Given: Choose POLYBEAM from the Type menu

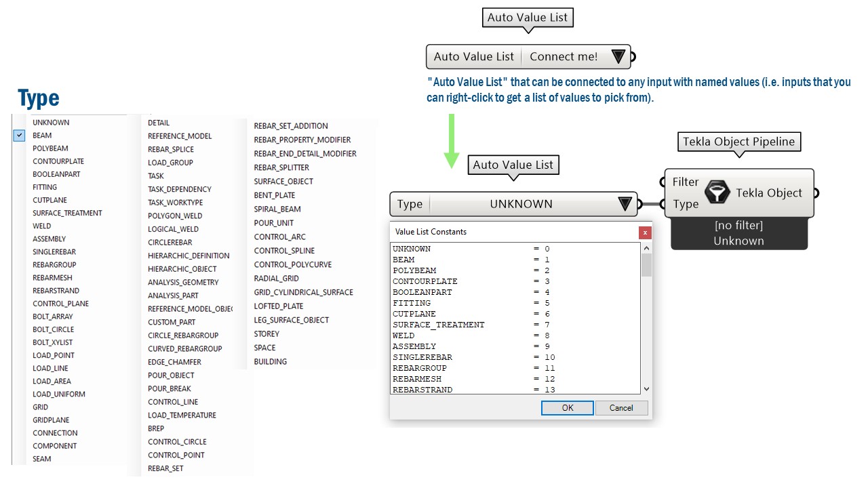Looking at the screenshot, I should (50, 148).
